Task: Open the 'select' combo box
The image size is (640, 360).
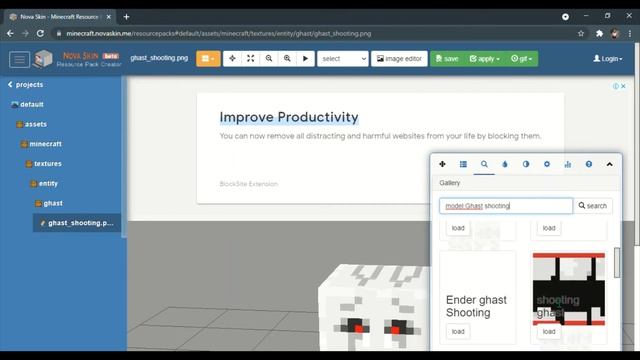Action: point(343,59)
